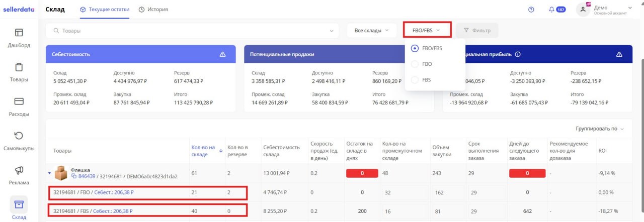Viewport: 644px width, 222px height.
Task: Click the Флешка product box thumbnail
Action: [x=61, y=173]
